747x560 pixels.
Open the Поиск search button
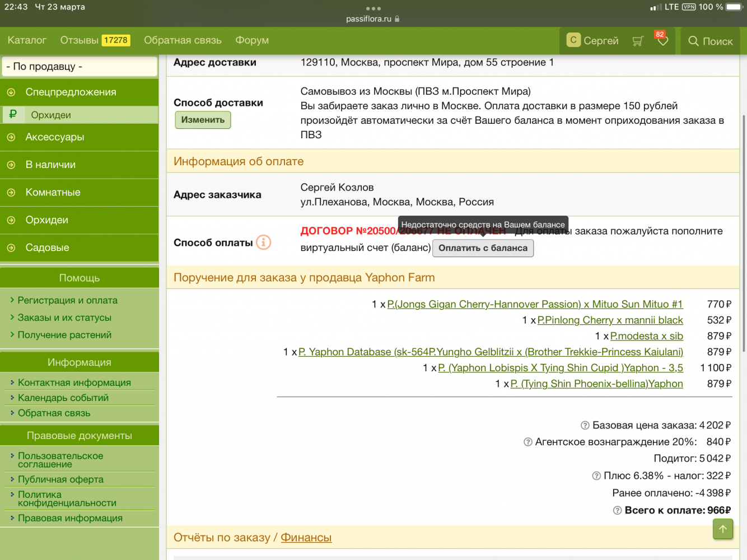(710, 41)
